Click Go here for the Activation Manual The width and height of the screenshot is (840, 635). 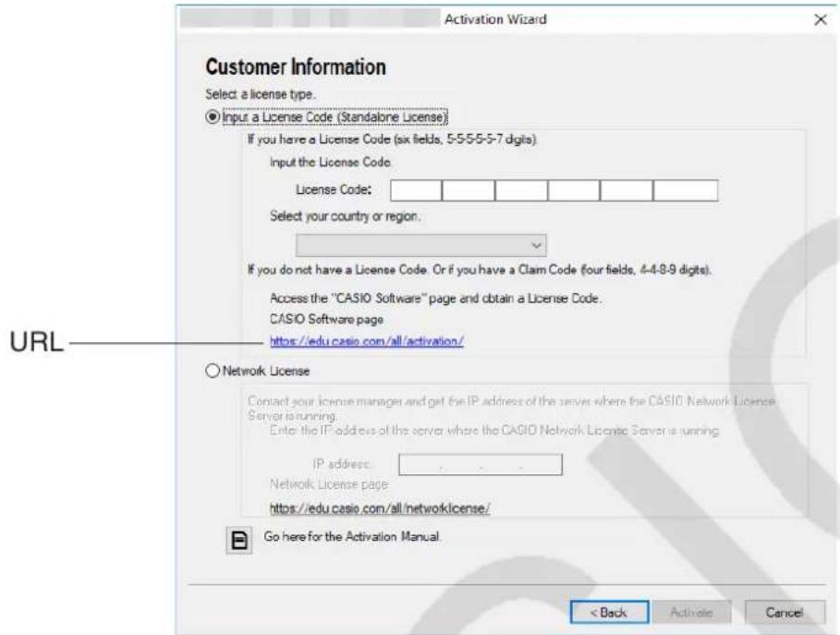352,536
